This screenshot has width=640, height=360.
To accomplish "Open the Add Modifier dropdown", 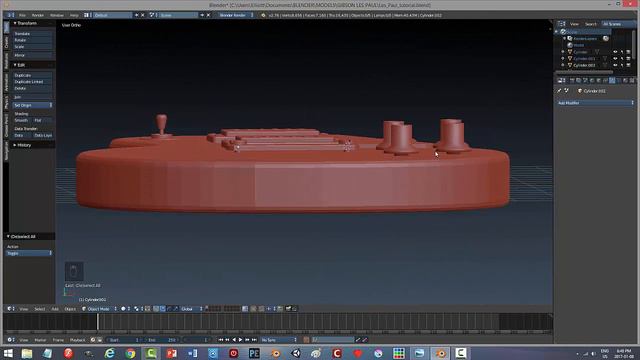I will pyautogui.click(x=595, y=103).
